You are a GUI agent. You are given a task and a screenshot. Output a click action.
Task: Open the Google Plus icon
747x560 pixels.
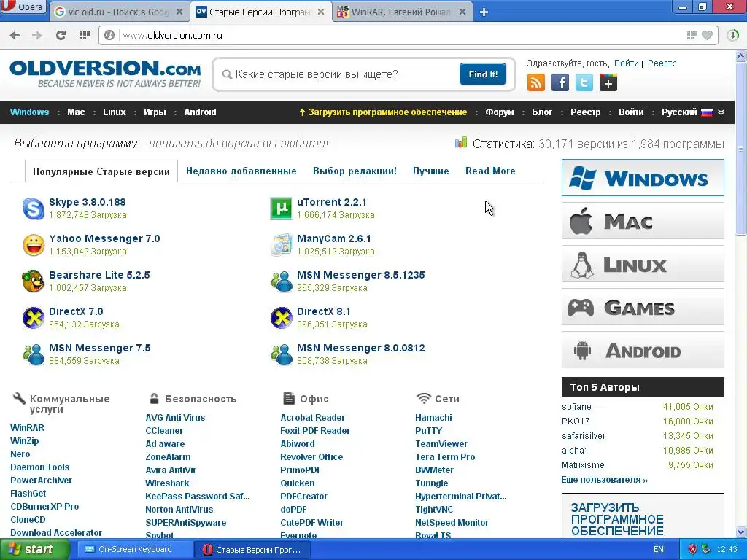608,83
